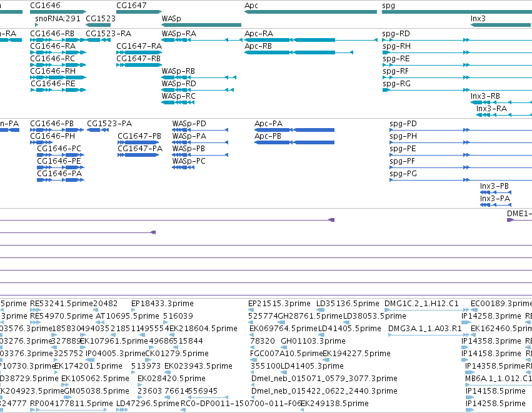Select protein spg-PG

pyautogui.click(x=461, y=180)
